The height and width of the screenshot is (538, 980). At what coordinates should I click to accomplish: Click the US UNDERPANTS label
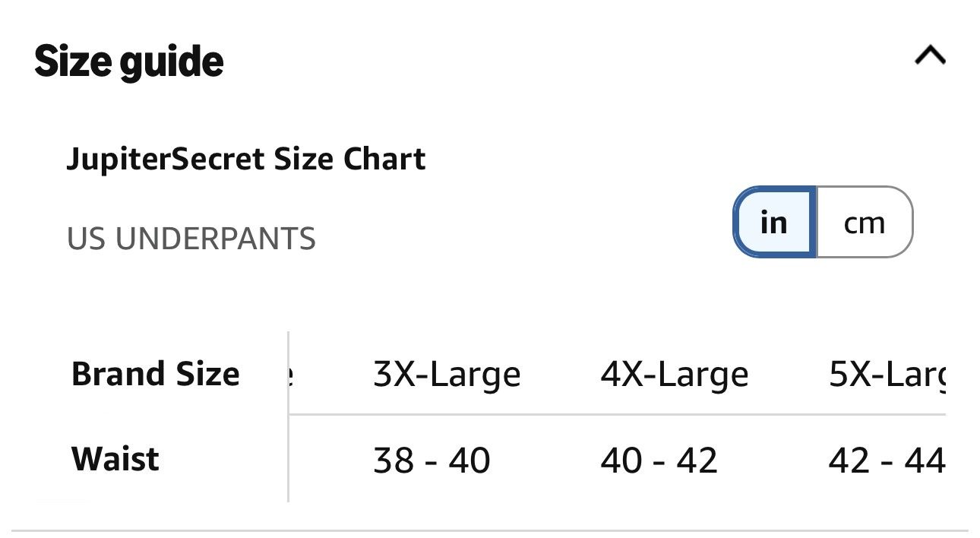coord(191,239)
